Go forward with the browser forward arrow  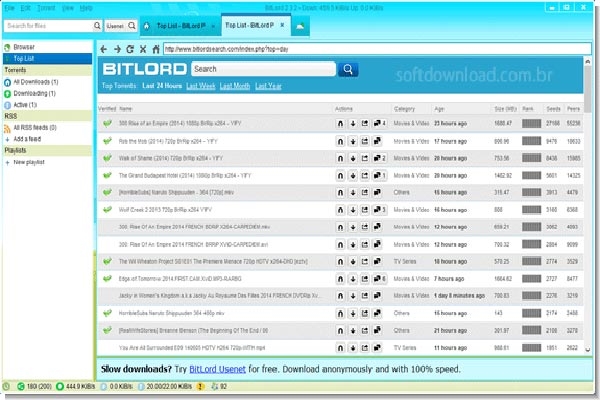pos(117,49)
